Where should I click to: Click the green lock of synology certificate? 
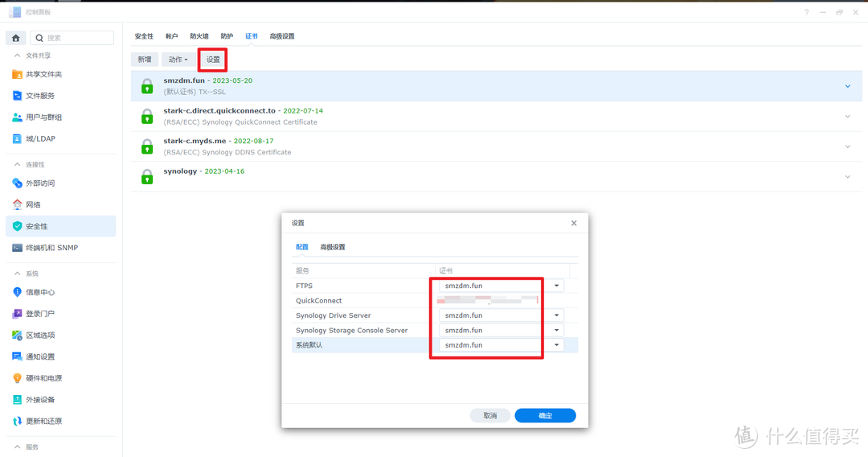[x=147, y=177]
